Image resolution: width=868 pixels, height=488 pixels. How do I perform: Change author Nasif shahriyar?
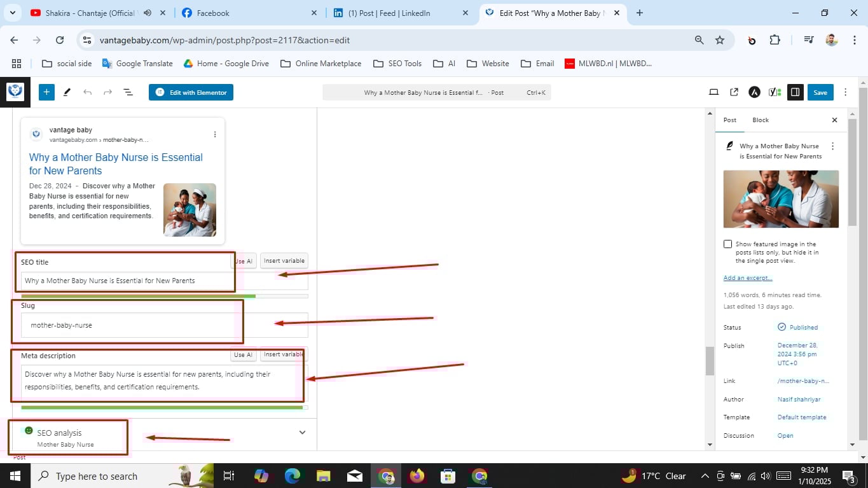click(799, 400)
